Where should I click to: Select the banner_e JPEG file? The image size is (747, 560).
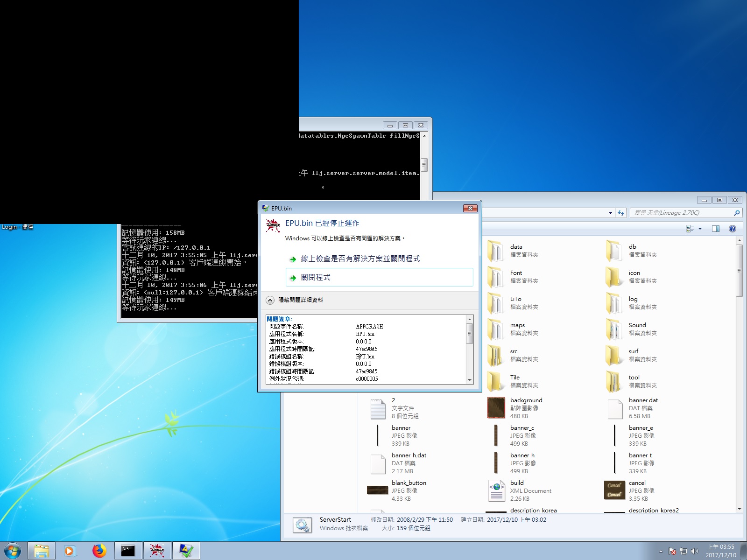pos(614,435)
